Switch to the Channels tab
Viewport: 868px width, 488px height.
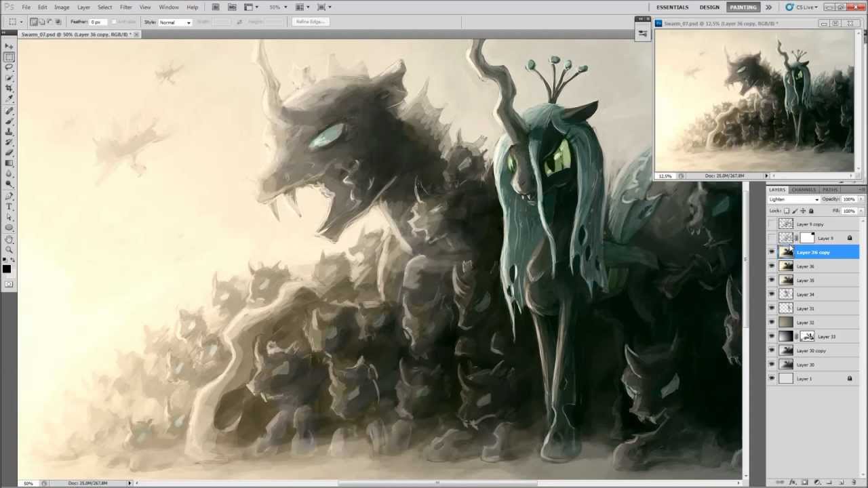(804, 190)
